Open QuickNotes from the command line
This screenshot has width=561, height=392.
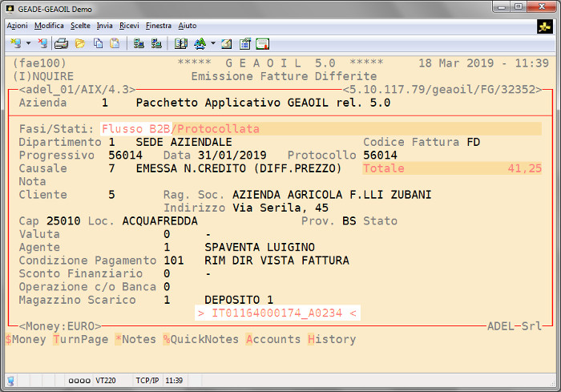pyautogui.click(x=200, y=339)
